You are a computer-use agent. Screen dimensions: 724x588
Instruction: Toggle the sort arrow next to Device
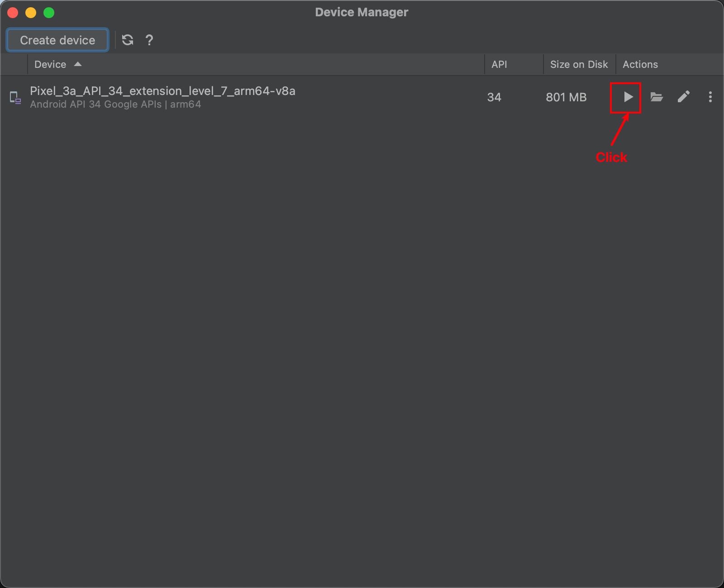[78, 64]
